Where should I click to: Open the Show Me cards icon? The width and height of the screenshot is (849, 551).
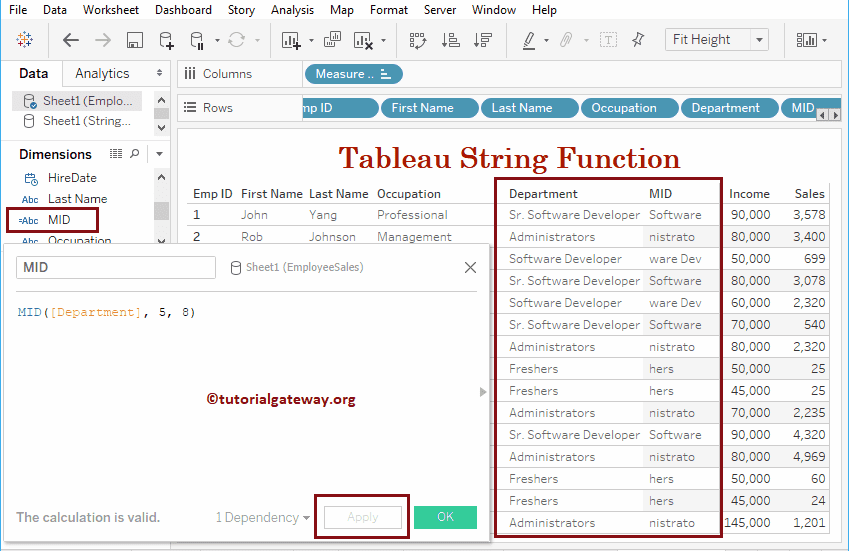tap(806, 40)
